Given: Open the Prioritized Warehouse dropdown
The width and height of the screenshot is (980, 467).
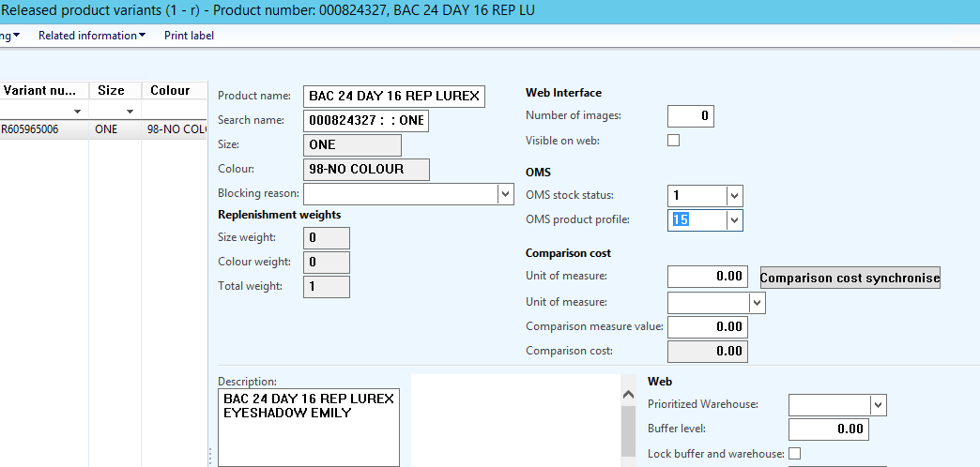Looking at the screenshot, I should [x=878, y=404].
